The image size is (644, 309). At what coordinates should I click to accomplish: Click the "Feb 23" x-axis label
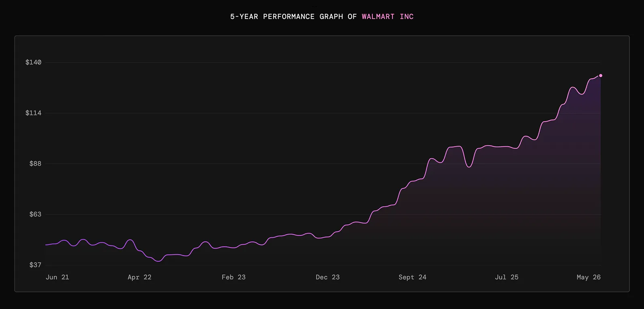tap(234, 277)
